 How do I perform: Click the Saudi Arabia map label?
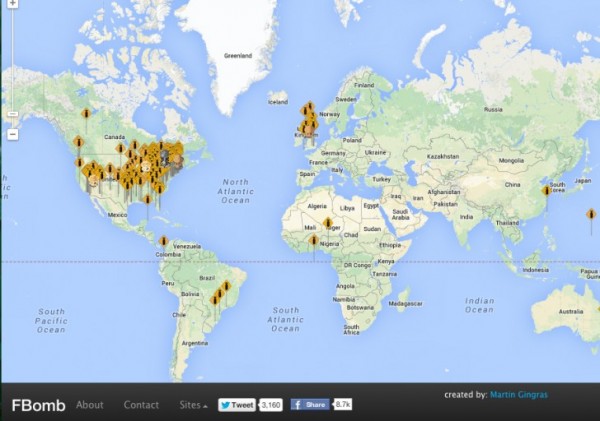click(x=401, y=215)
